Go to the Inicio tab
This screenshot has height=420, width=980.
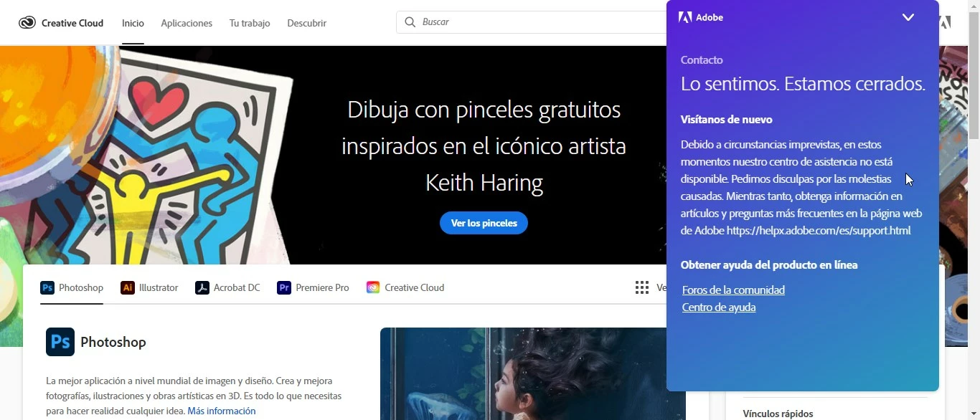point(133,23)
